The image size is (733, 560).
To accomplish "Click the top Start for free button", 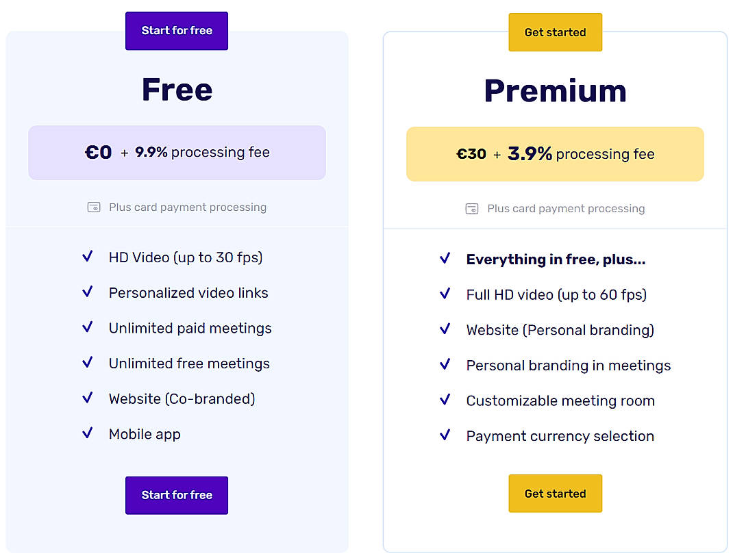I will pyautogui.click(x=176, y=31).
